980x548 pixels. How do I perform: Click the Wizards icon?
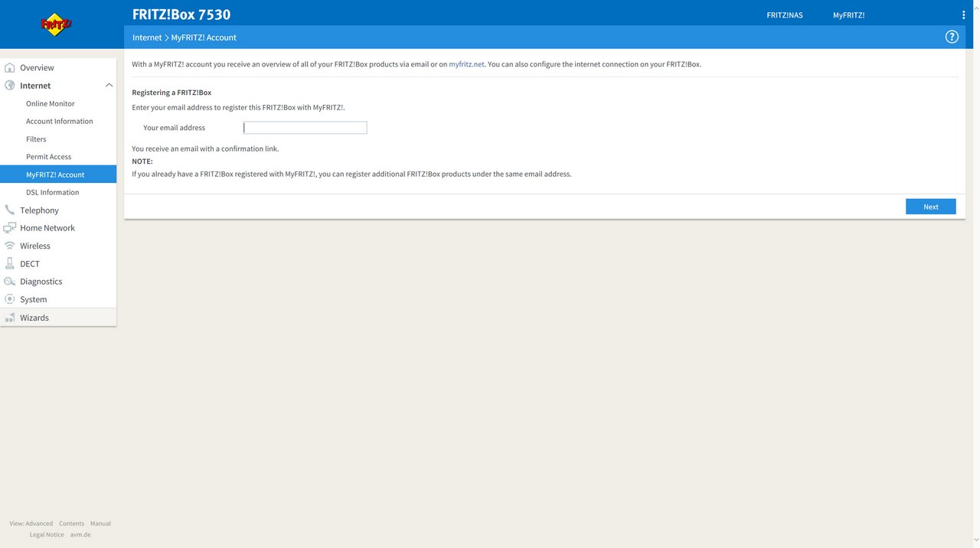pyautogui.click(x=9, y=318)
